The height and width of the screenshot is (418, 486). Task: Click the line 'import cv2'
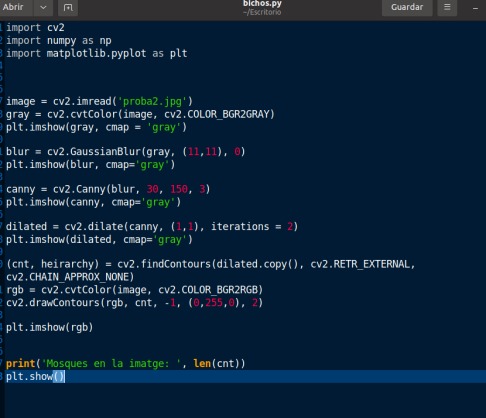click(x=35, y=28)
